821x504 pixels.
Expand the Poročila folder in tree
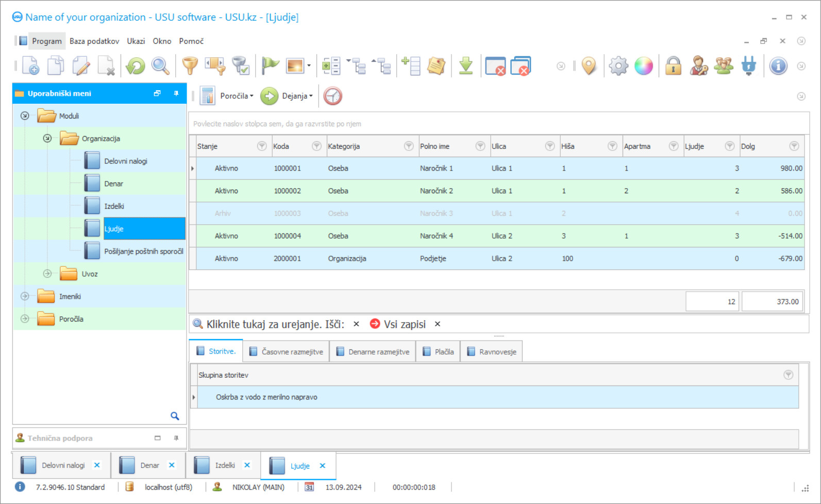(25, 319)
